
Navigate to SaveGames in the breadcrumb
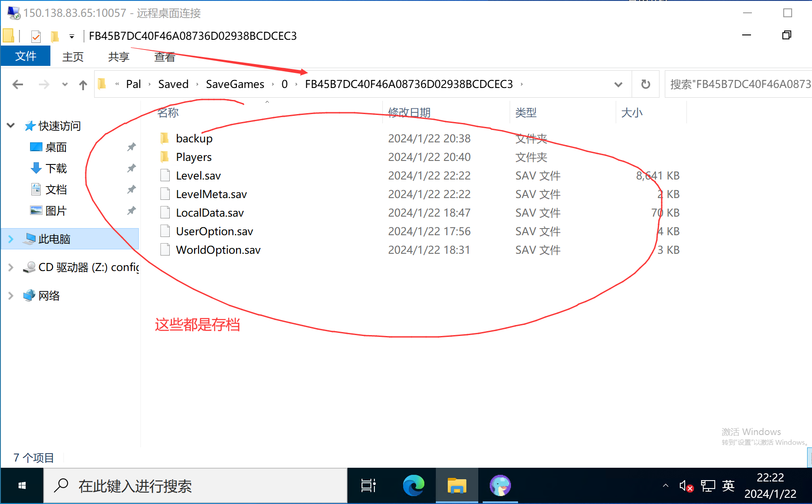235,84
